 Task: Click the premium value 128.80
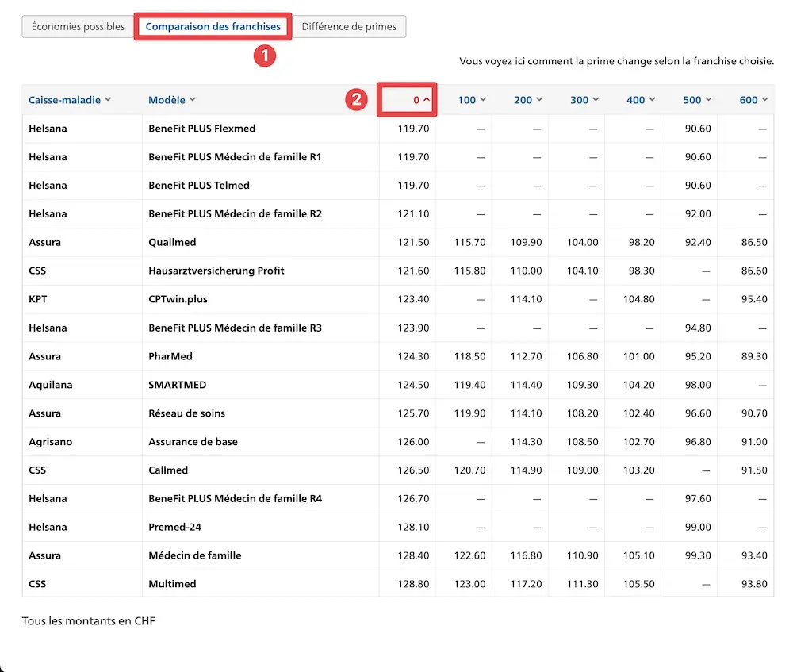tap(413, 584)
